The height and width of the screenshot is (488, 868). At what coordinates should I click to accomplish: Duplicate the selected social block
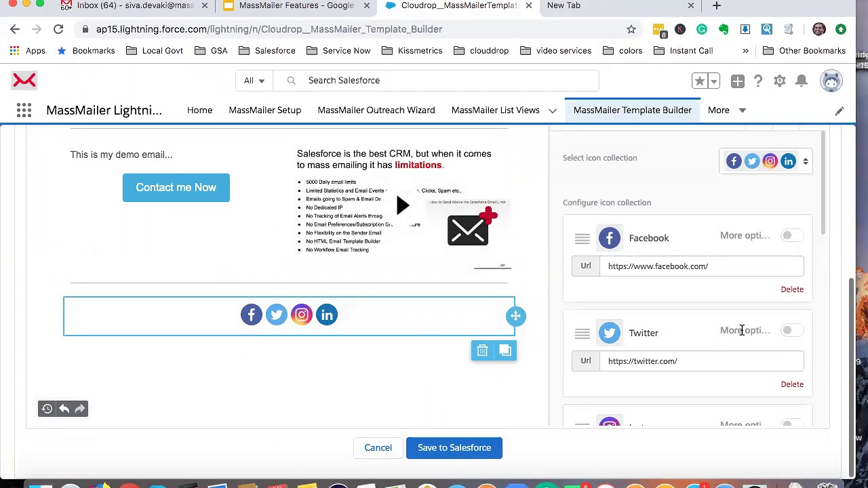(505, 350)
